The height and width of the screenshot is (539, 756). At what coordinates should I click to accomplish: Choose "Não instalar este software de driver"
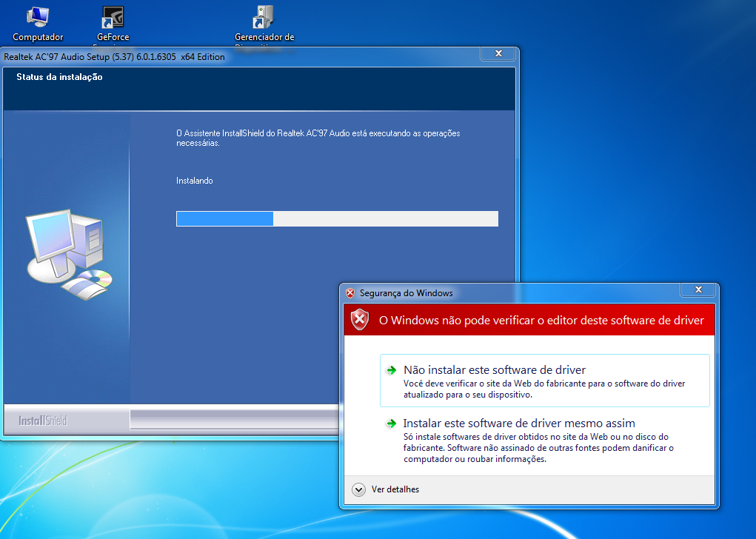click(x=545, y=381)
